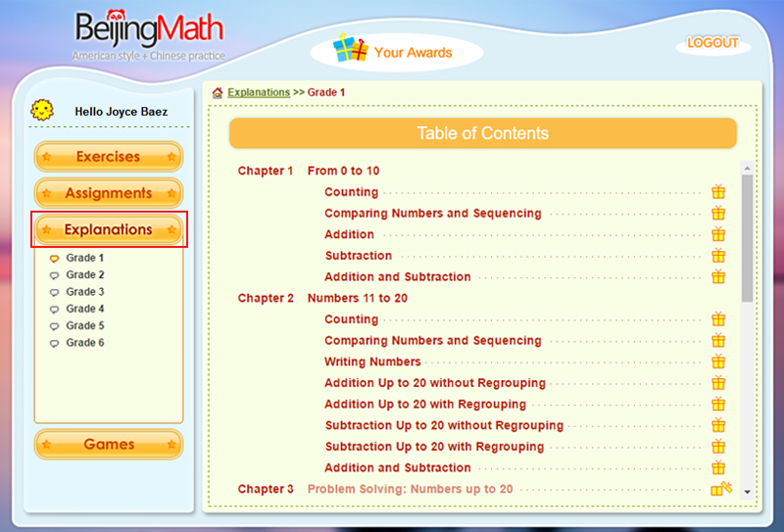
Task: Click gift icon beside Chapter 2 Comparing Numbers and Sequencing
Action: [718, 341]
